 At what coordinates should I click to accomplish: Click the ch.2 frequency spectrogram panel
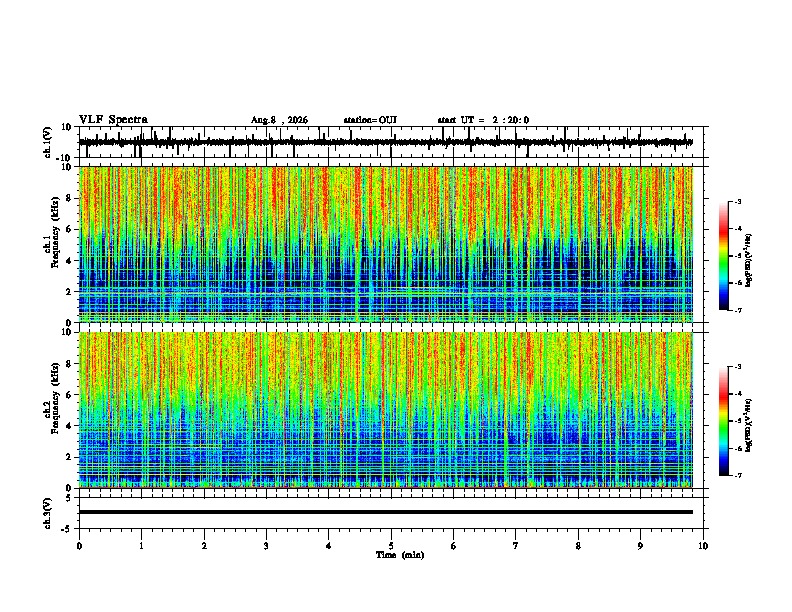coord(386,410)
